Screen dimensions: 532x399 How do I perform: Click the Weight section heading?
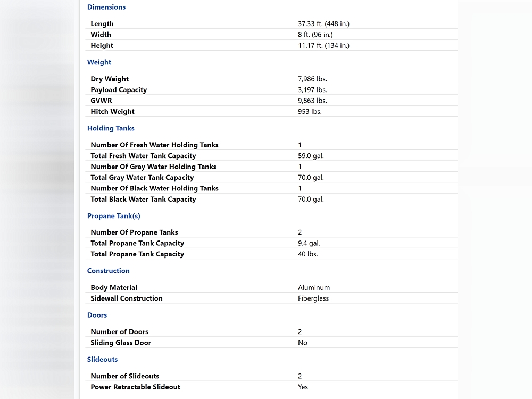pos(99,62)
